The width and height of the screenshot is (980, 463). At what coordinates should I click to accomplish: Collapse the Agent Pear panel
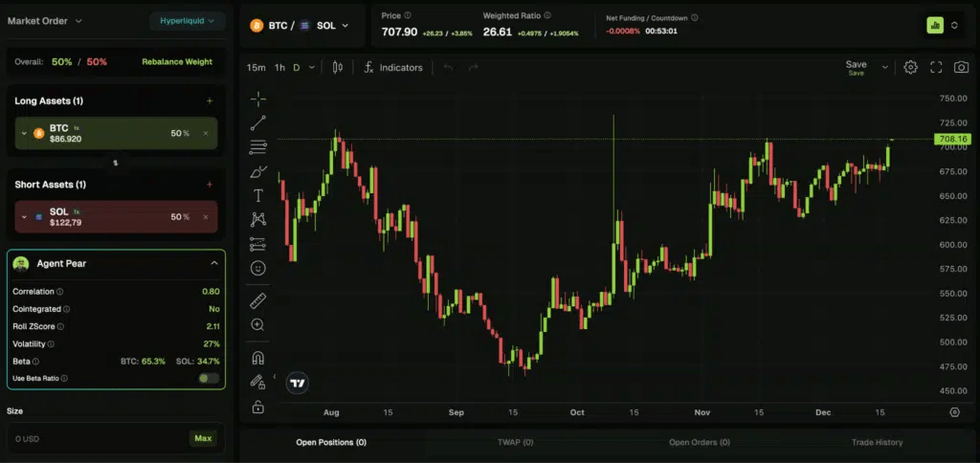[213, 263]
